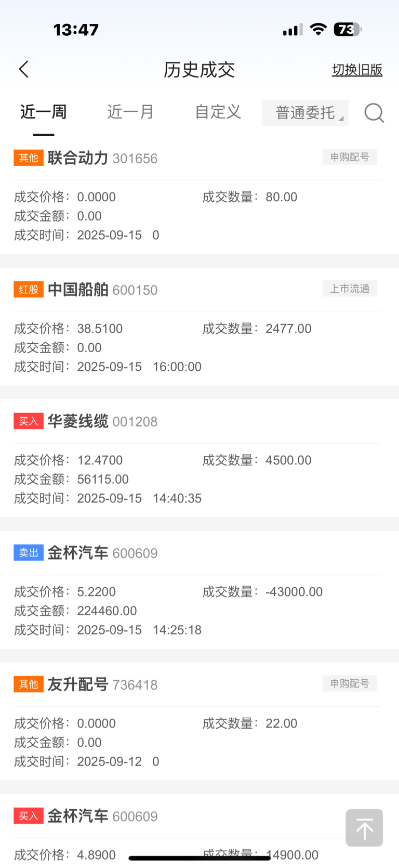Expand the 普通委托 dropdown
Screen dimensions: 399x868
305,112
